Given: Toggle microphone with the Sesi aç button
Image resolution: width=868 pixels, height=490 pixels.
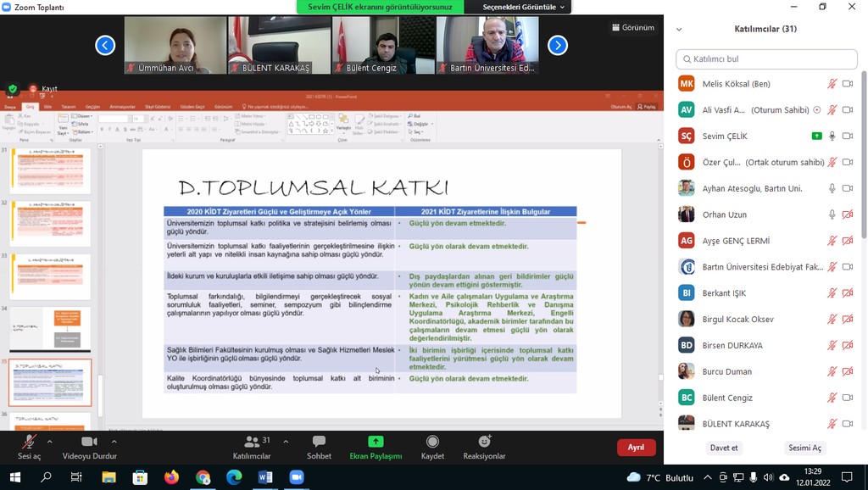Looking at the screenshot, I should click(x=29, y=443).
